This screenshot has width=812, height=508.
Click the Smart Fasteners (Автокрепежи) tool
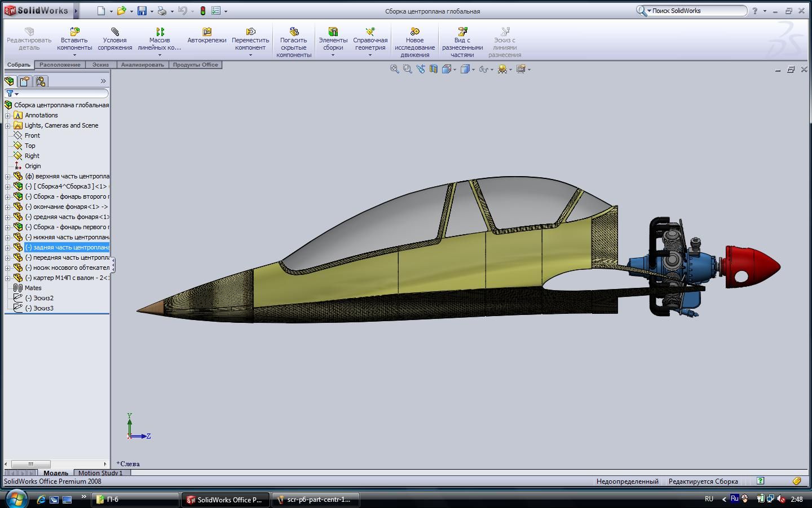207,32
